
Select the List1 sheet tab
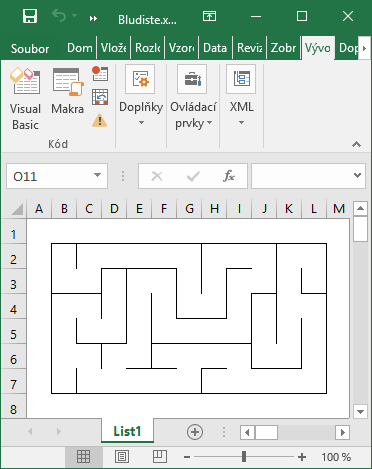point(127,431)
